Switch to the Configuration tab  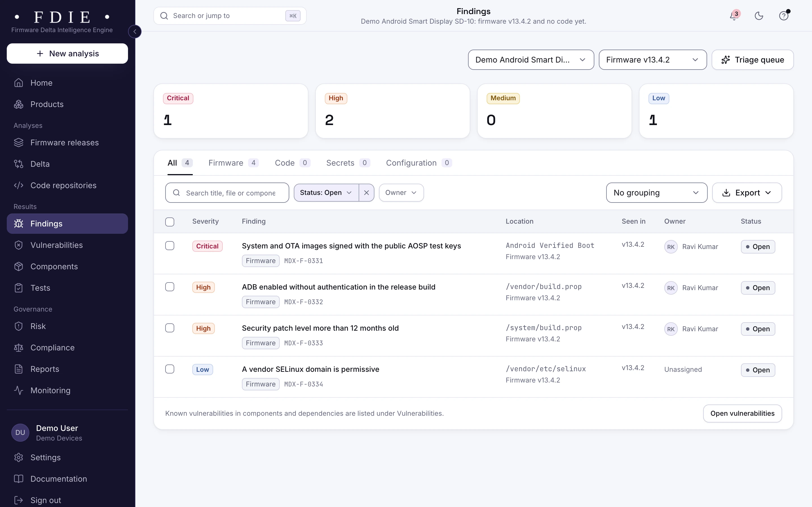tap(419, 163)
